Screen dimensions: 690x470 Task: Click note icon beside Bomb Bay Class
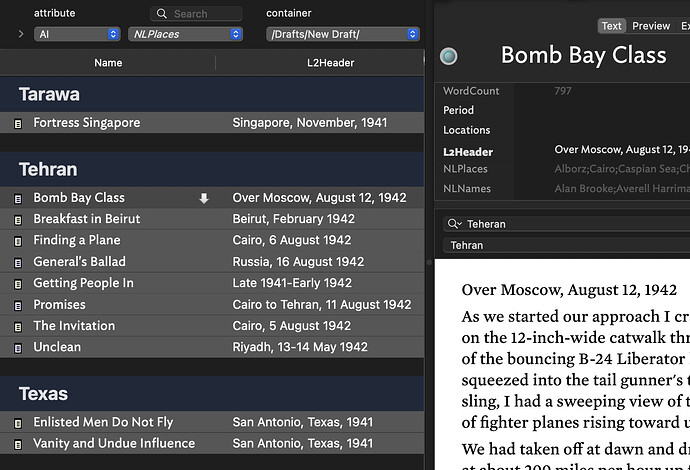[x=18, y=199]
